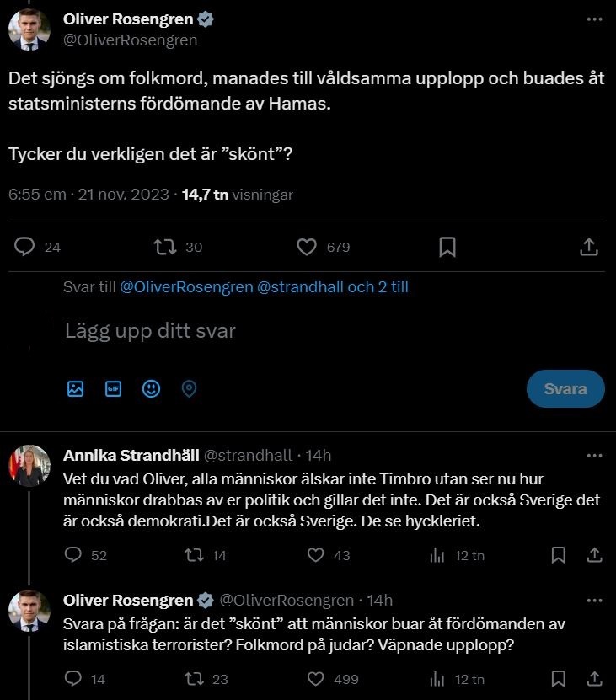Open the emoji picker in reply box

click(151, 388)
